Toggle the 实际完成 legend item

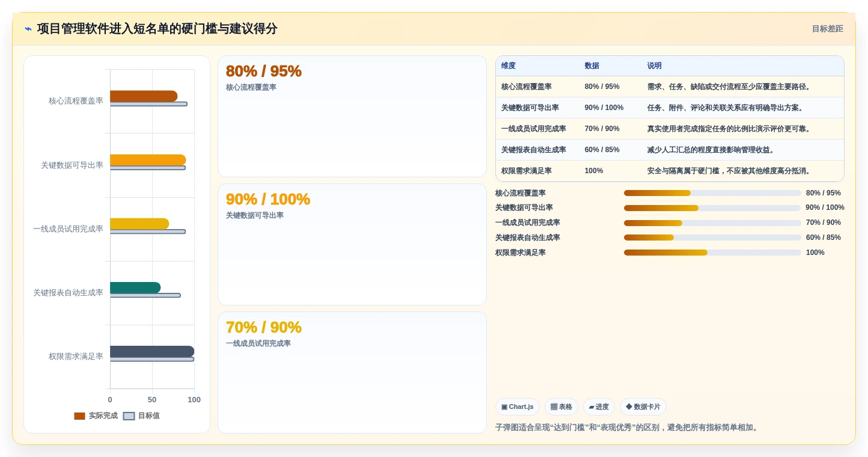point(96,416)
